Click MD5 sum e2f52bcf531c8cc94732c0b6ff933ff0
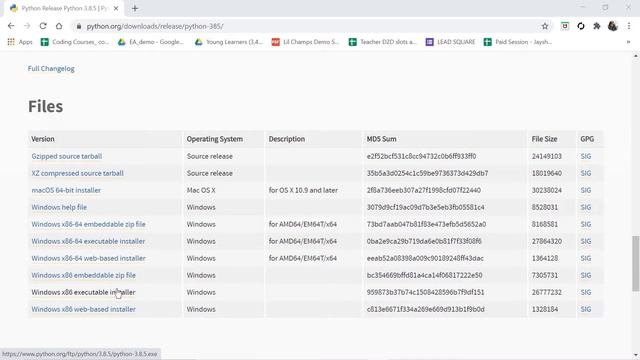The width and height of the screenshot is (640, 360). click(421, 156)
